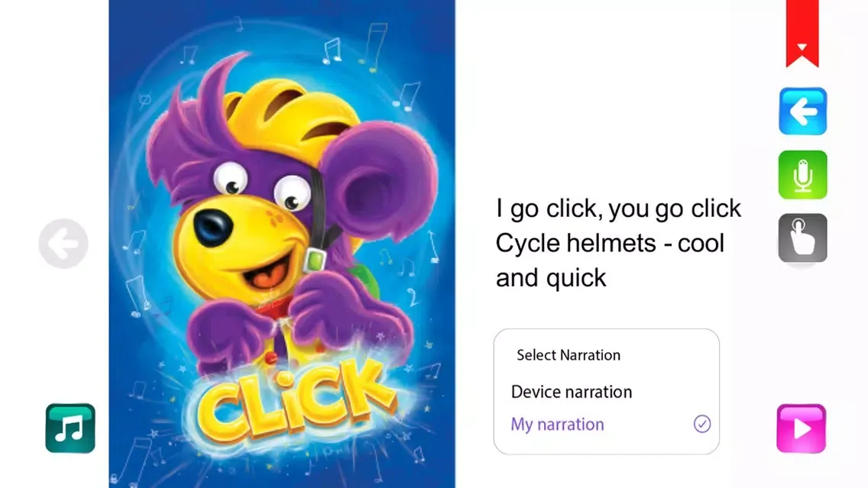This screenshot has height=488, width=868.
Task: Tap the line "I go click, you go click"
Action: pos(618,208)
